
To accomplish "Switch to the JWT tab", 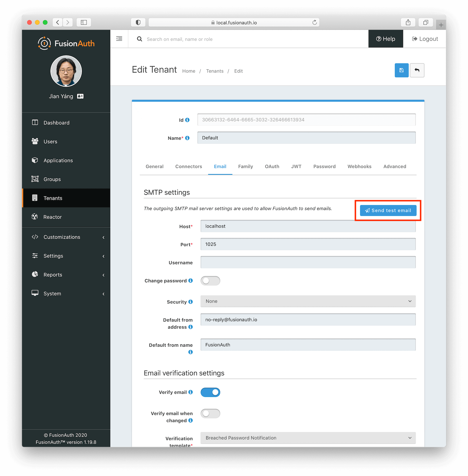I will [x=296, y=166].
